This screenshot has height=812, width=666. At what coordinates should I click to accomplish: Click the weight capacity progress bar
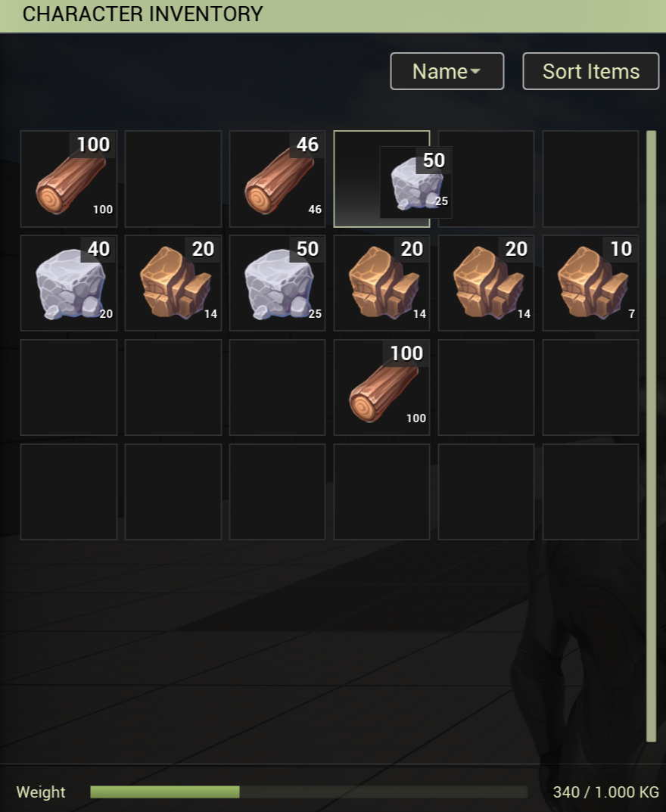(309, 792)
